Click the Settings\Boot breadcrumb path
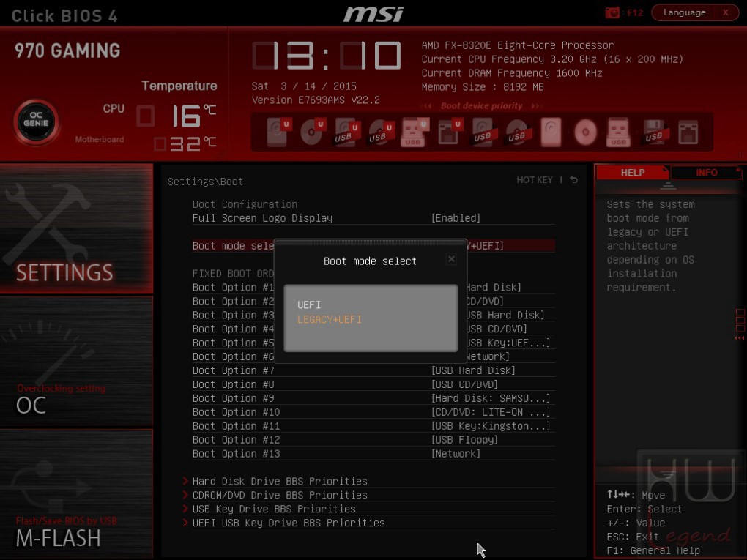Viewport: 747px width, 560px height. [x=205, y=182]
